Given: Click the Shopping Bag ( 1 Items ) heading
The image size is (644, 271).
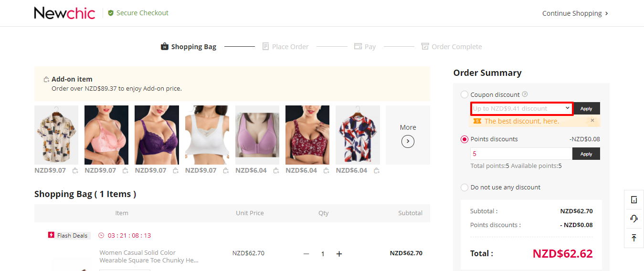Looking at the screenshot, I should (x=85, y=194).
